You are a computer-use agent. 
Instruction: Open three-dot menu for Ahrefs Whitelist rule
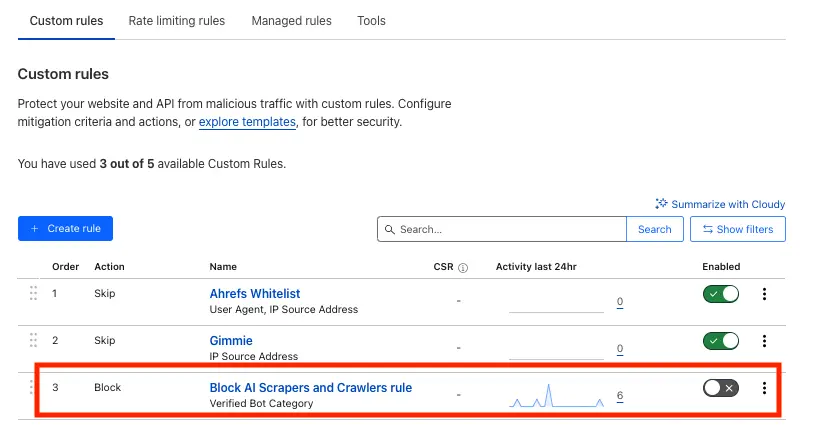click(764, 294)
